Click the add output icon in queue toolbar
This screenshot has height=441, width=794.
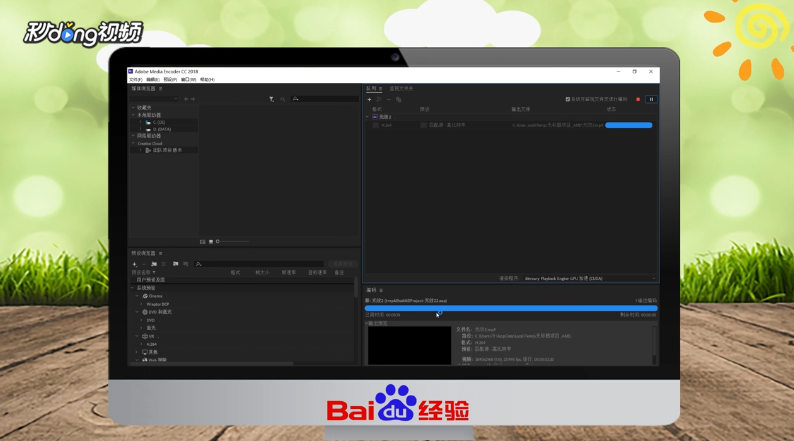(x=379, y=100)
